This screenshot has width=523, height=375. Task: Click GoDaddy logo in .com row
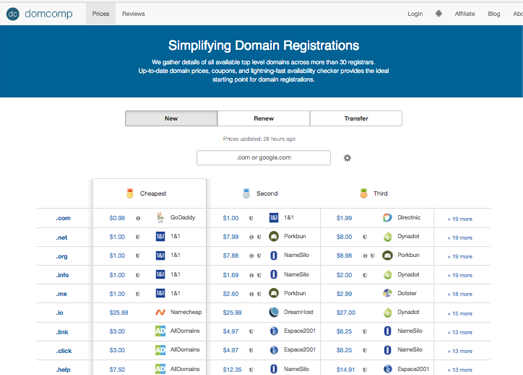(x=160, y=218)
